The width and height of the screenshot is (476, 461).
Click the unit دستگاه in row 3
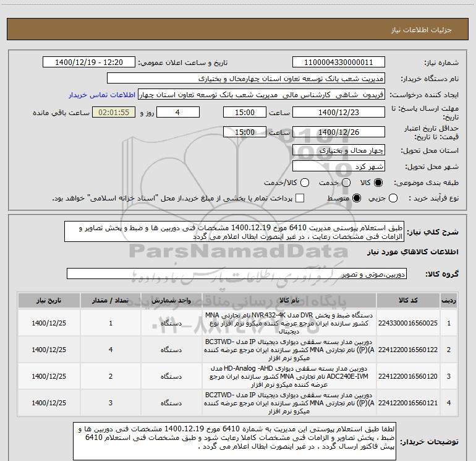(171, 376)
